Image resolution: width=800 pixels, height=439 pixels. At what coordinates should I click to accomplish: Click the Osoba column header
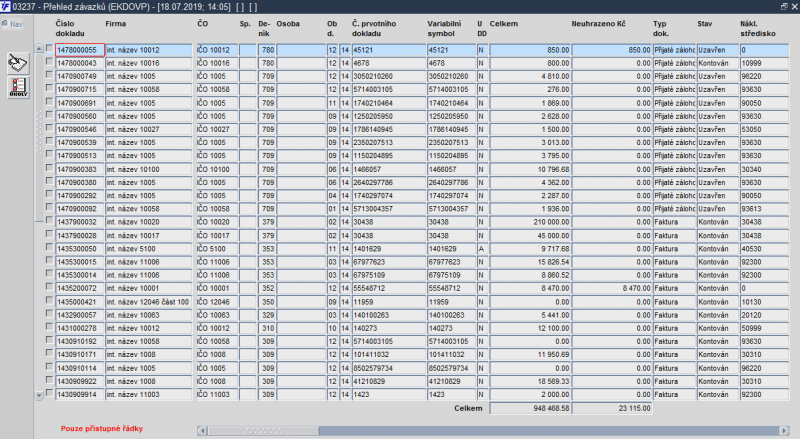coord(288,23)
